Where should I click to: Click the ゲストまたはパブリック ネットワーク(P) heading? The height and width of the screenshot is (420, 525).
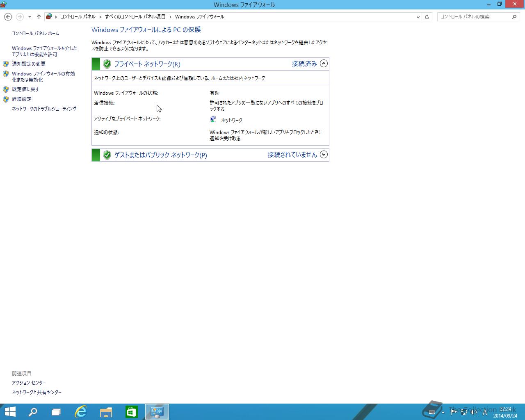point(160,155)
